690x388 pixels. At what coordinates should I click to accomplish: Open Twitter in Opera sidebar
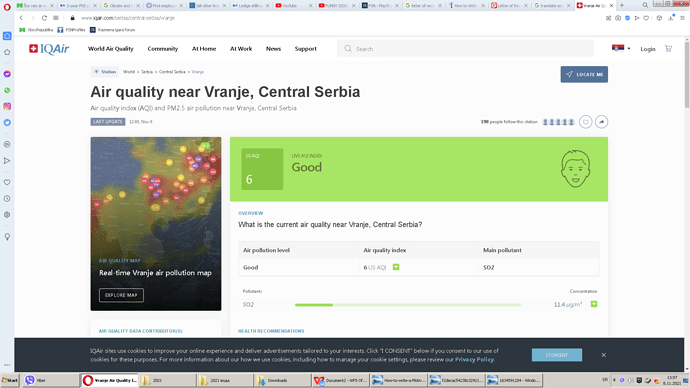[7, 123]
